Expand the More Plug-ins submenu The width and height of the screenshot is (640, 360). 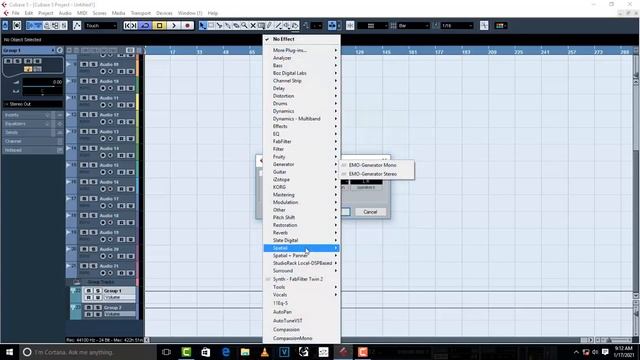point(302,50)
